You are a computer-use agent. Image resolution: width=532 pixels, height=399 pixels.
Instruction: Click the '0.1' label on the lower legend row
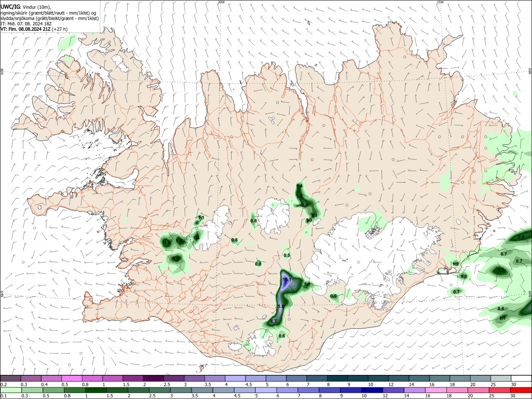(3, 396)
